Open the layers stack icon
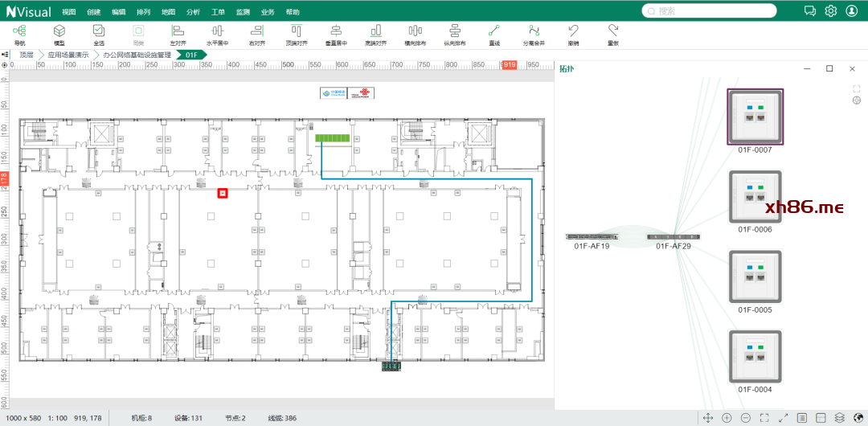 coord(840,418)
